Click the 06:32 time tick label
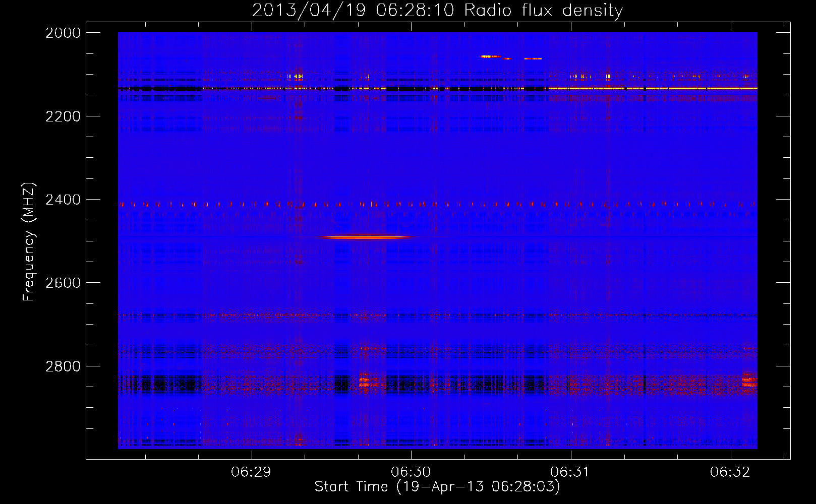816x504 pixels. (730, 472)
